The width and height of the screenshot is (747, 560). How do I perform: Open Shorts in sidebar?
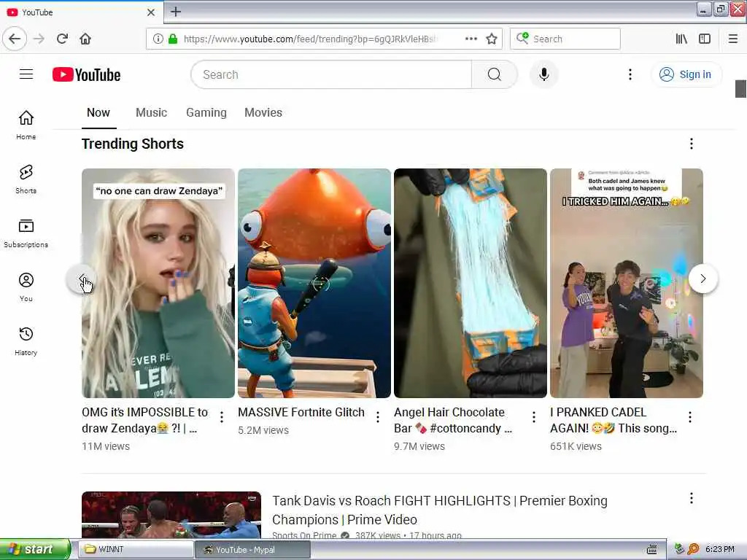click(x=26, y=179)
